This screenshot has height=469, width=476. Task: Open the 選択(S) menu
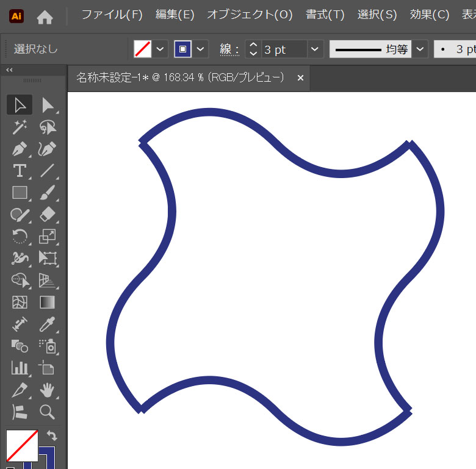tap(377, 15)
